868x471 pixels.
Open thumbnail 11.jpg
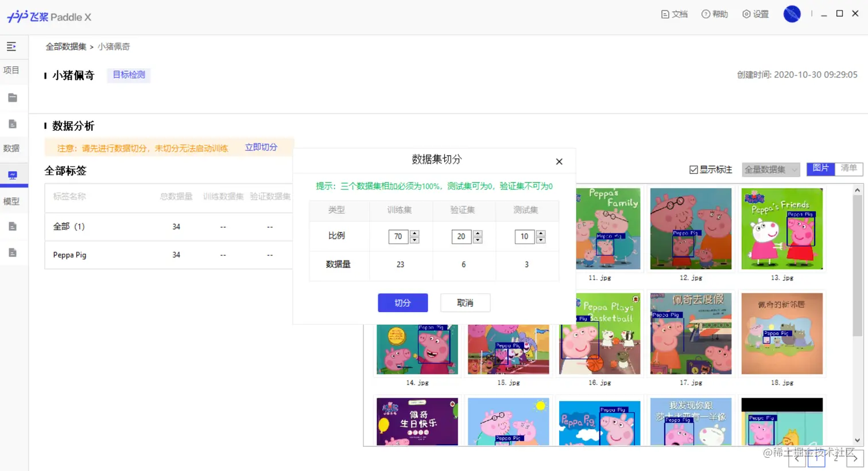click(x=607, y=228)
